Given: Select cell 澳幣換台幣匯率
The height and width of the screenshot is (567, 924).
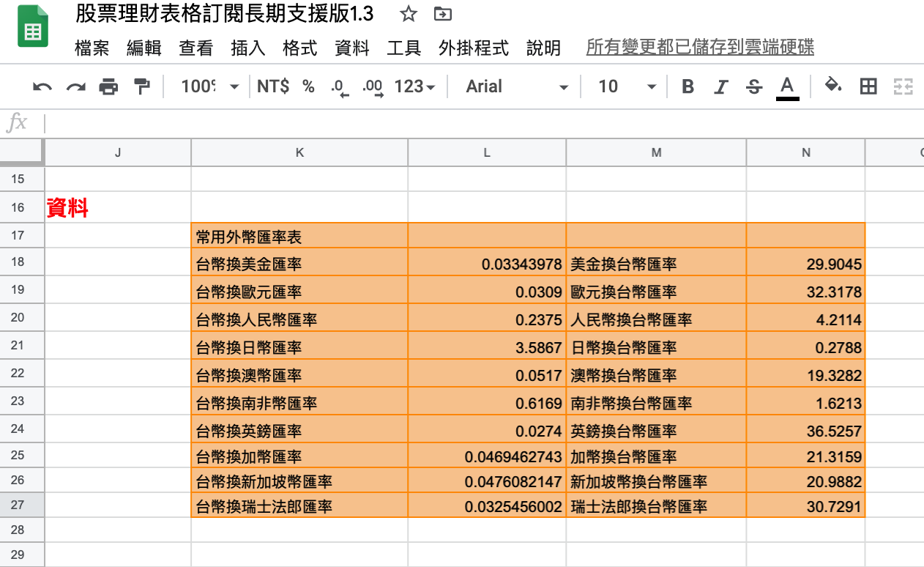Looking at the screenshot, I should (656, 374).
